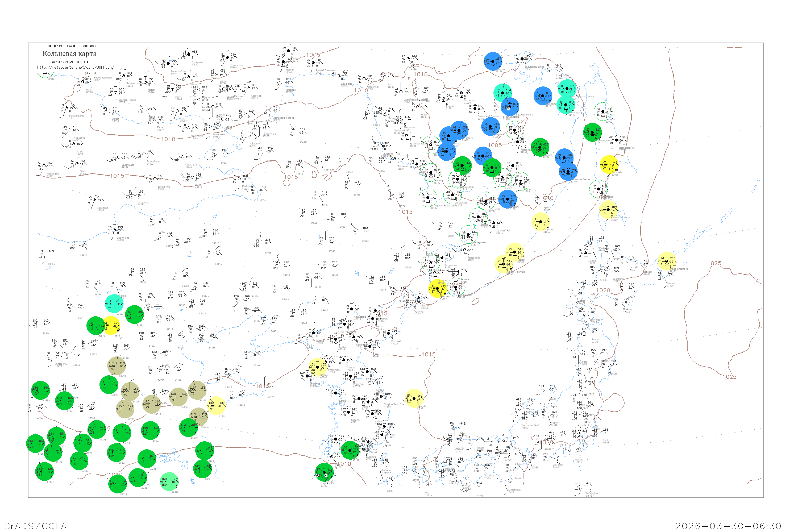Click the blue Советская Гавань station marker
The width and height of the screenshot is (798, 532).
pyautogui.click(x=568, y=171)
